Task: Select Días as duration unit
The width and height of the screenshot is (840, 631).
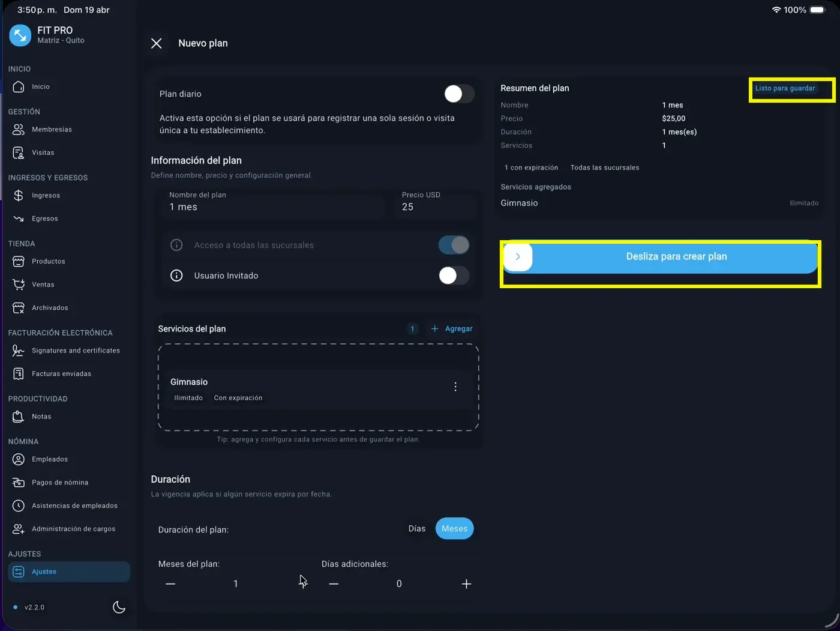Action: click(416, 528)
